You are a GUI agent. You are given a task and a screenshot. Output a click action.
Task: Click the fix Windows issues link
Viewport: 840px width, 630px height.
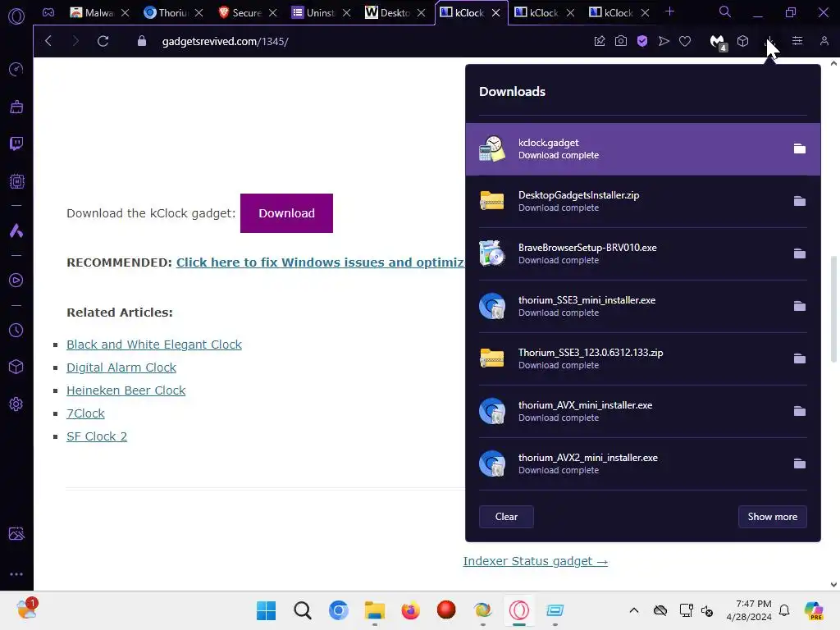(x=320, y=262)
